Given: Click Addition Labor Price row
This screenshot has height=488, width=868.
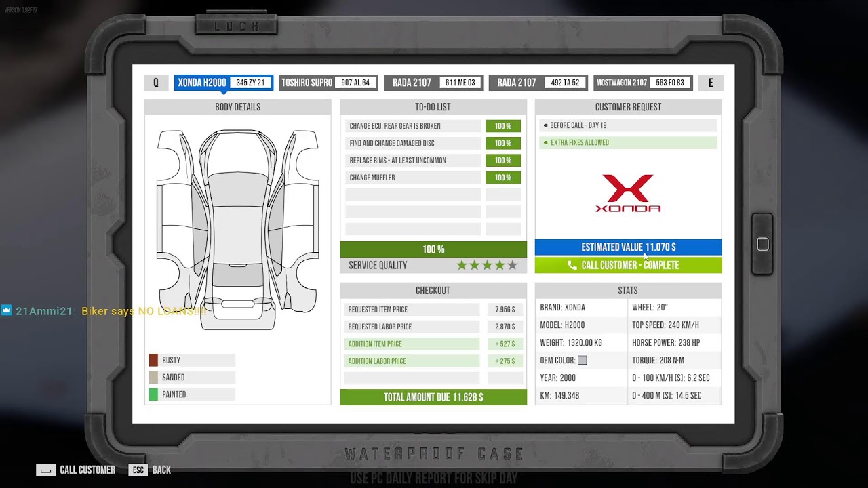Looking at the screenshot, I should pos(433,361).
